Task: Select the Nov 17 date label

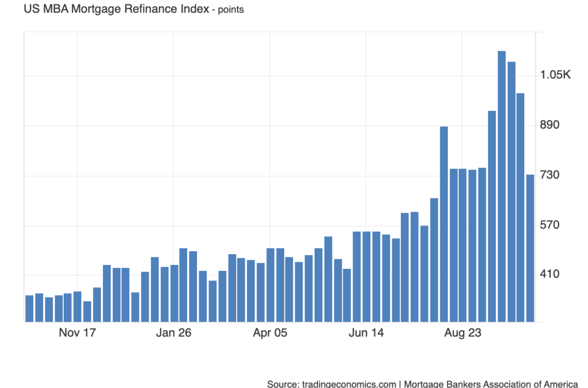Action: pos(77,333)
